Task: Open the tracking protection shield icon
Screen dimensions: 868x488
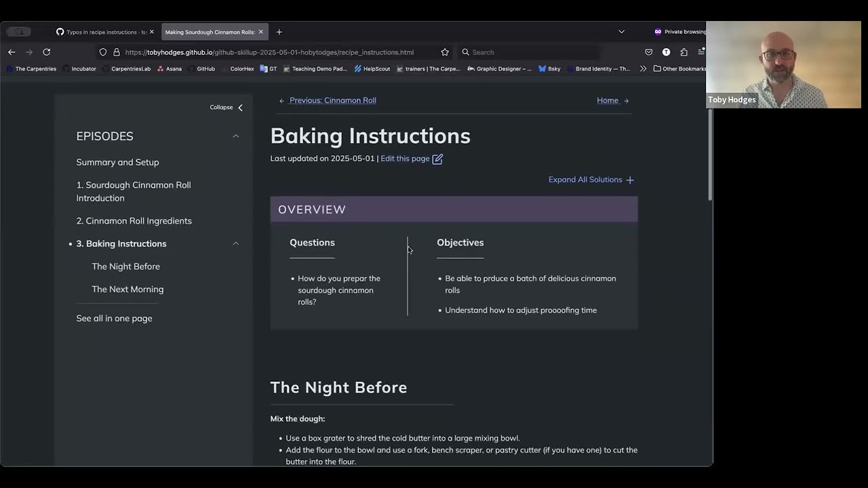Action: 103,52
